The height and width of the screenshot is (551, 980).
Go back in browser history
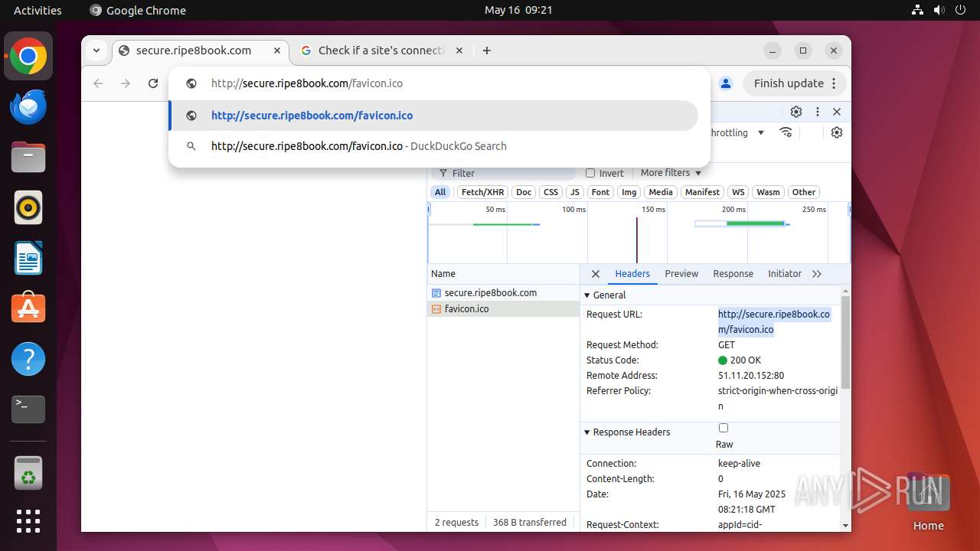98,83
